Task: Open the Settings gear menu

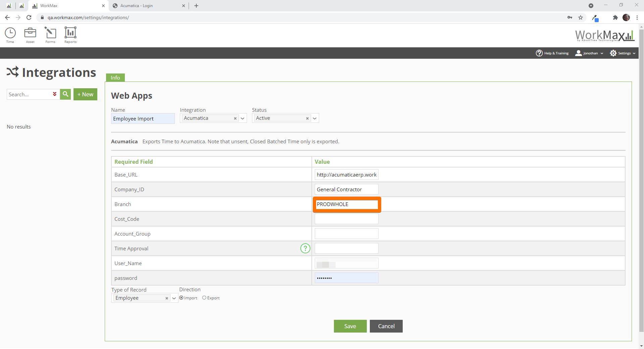Action: 623,53
